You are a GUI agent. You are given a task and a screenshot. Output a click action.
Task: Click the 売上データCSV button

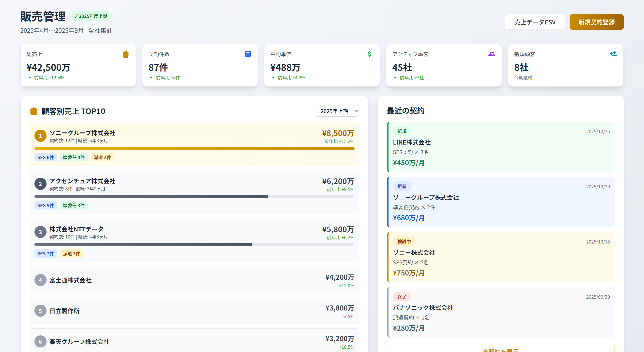coord(535,22)
